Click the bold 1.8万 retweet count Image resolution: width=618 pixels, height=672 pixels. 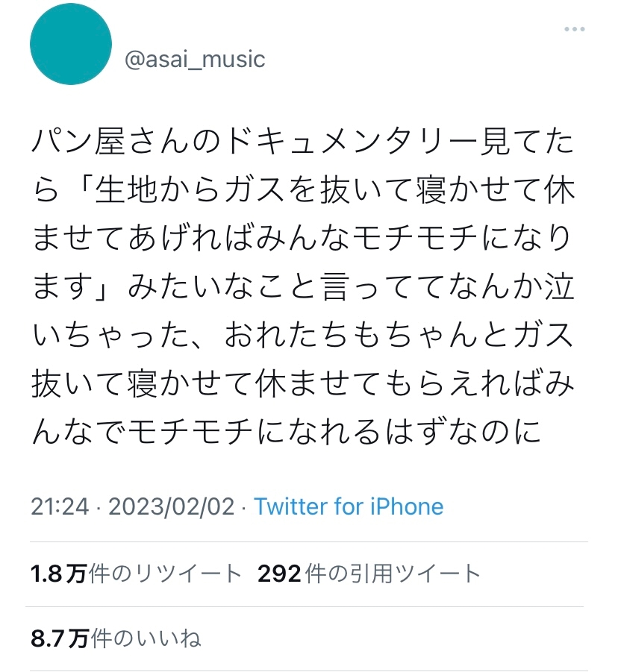click(x=58, y=574)
